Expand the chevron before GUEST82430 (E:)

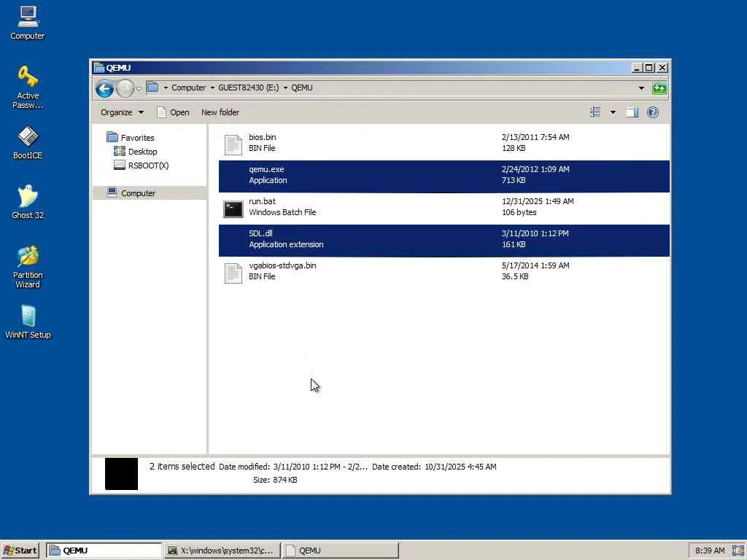[x=212, y=87]
